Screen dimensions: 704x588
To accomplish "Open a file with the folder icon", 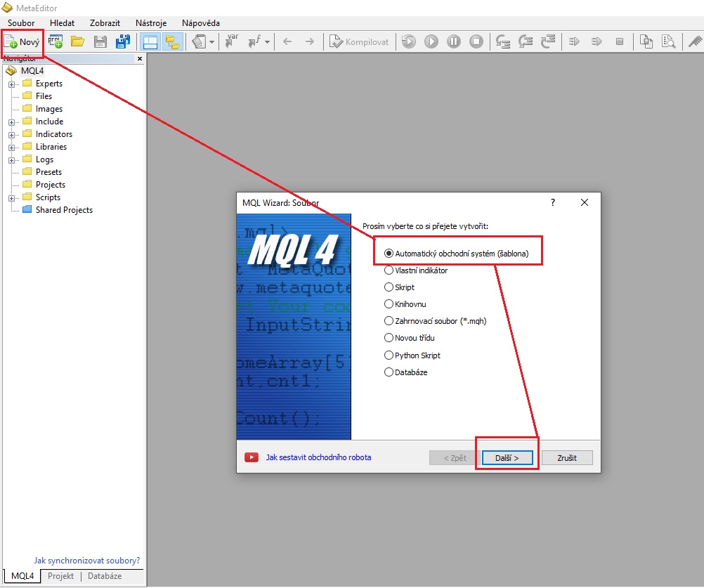I will point(77,42).
